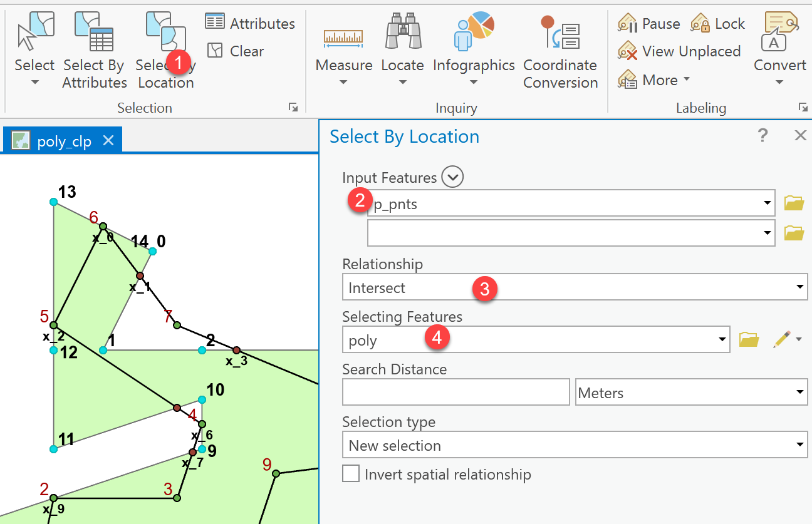Click the Search Distance input field

455,392
